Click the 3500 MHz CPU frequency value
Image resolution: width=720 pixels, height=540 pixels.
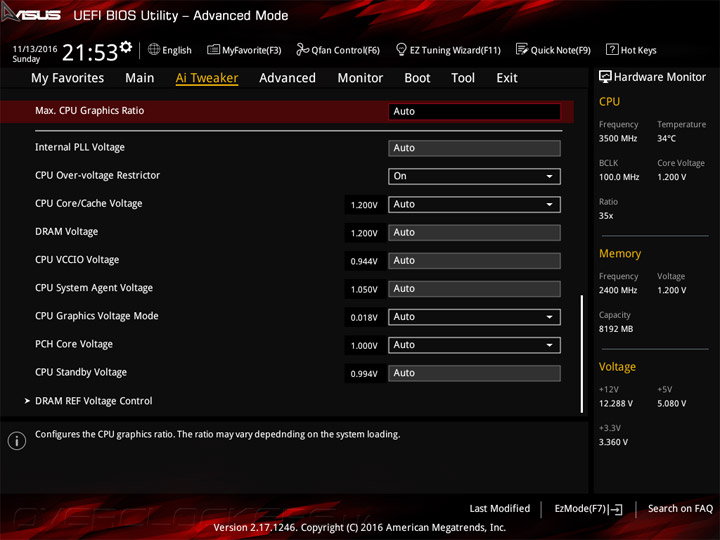(618, 138)
